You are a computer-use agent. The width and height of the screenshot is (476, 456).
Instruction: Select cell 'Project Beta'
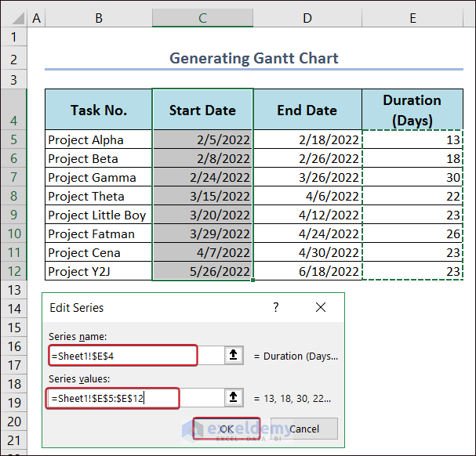tap(99, 158)
